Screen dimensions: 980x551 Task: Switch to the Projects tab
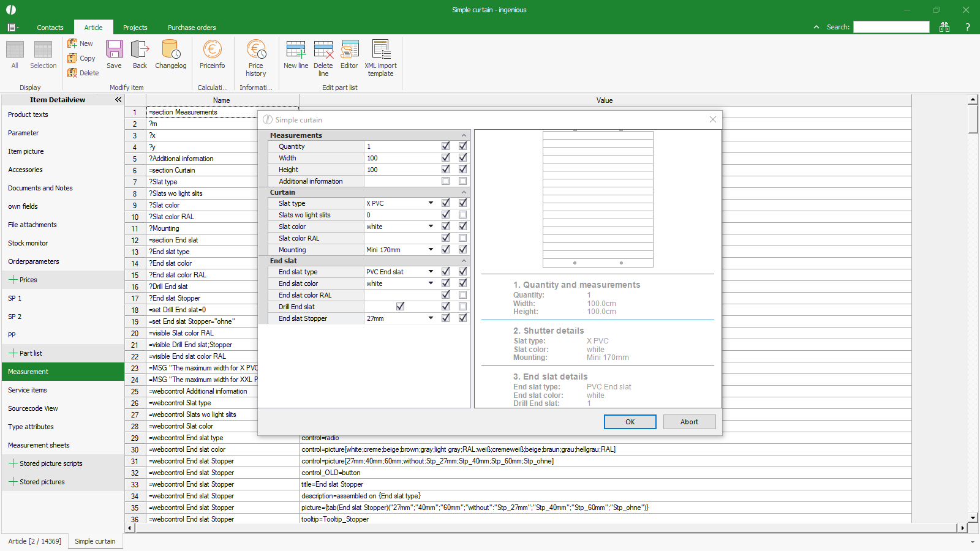tap(135, 28)
